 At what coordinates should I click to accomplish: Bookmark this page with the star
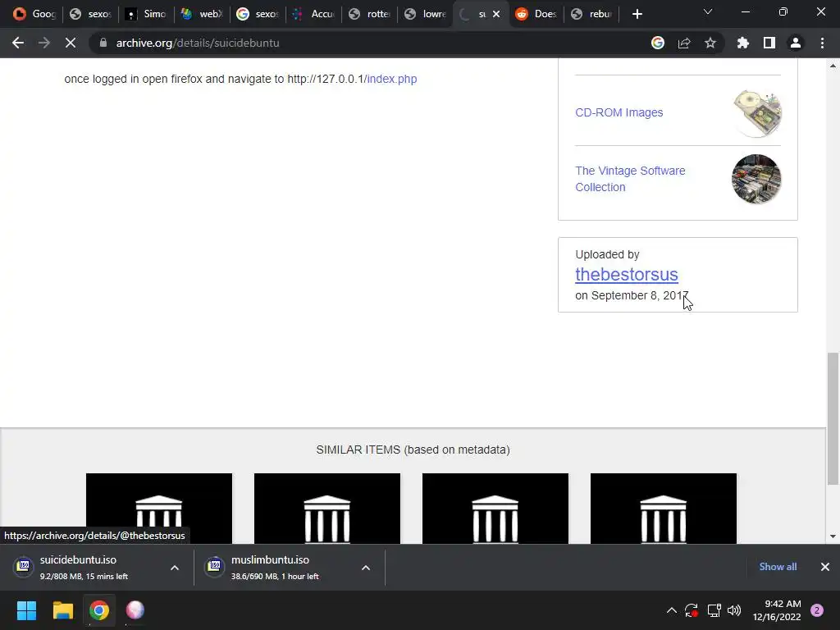(x=710, y=43)
